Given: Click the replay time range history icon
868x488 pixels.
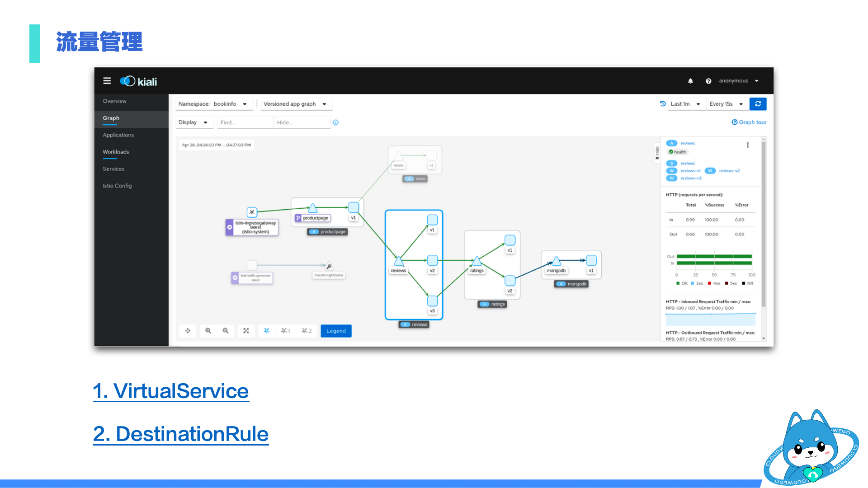Looking at the screenshot, I should (662, 103).
